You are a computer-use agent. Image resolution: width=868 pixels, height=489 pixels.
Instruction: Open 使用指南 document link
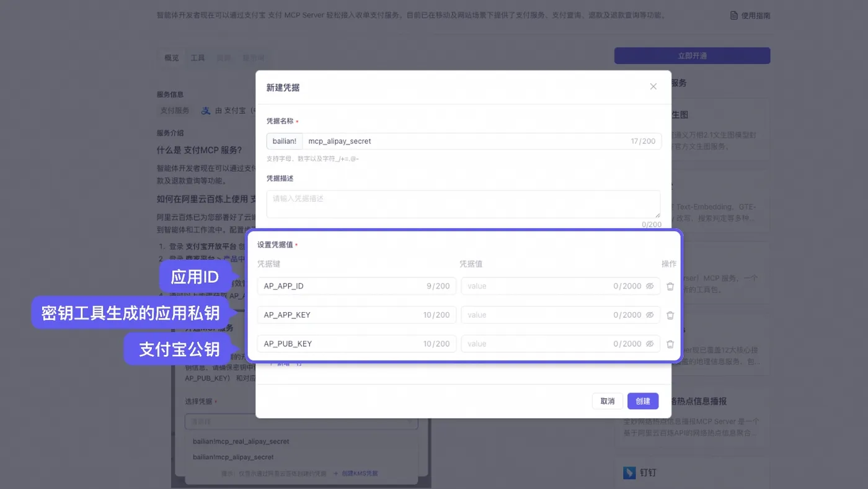click(x=750, y=16)
